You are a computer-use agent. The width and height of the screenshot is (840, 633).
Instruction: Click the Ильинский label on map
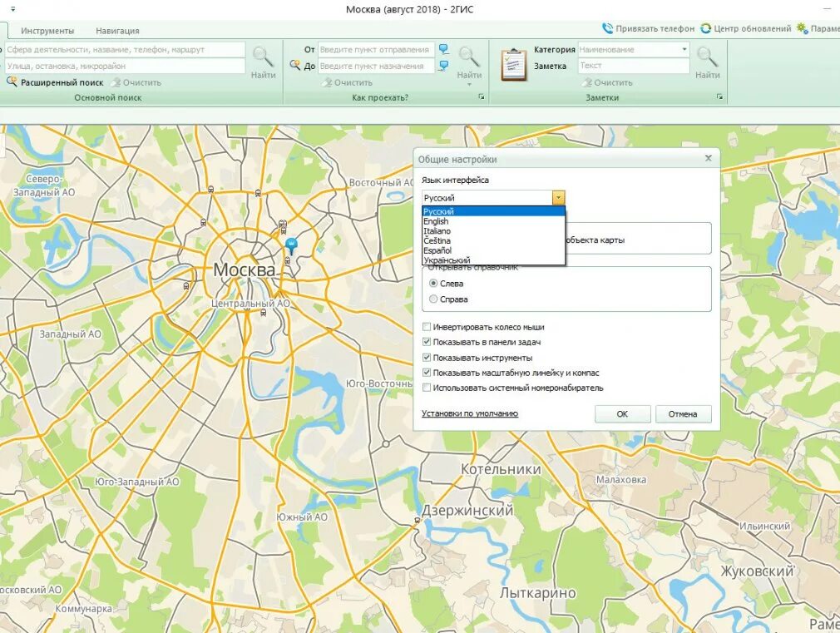(x=764, y=527)
